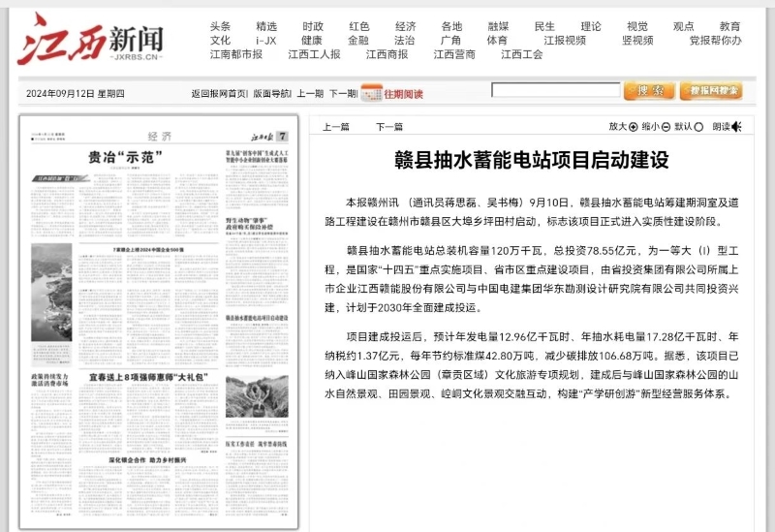Click the 搜索 search button

pos(648,91)
